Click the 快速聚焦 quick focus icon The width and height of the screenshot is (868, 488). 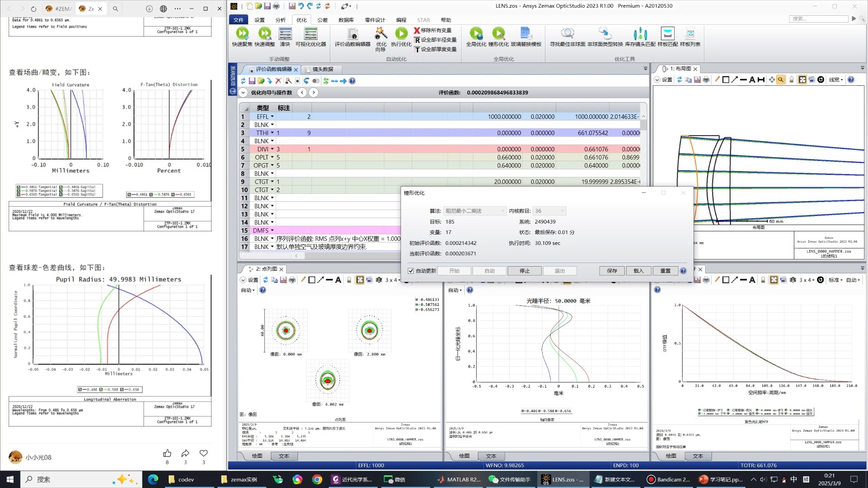point(242,34)
